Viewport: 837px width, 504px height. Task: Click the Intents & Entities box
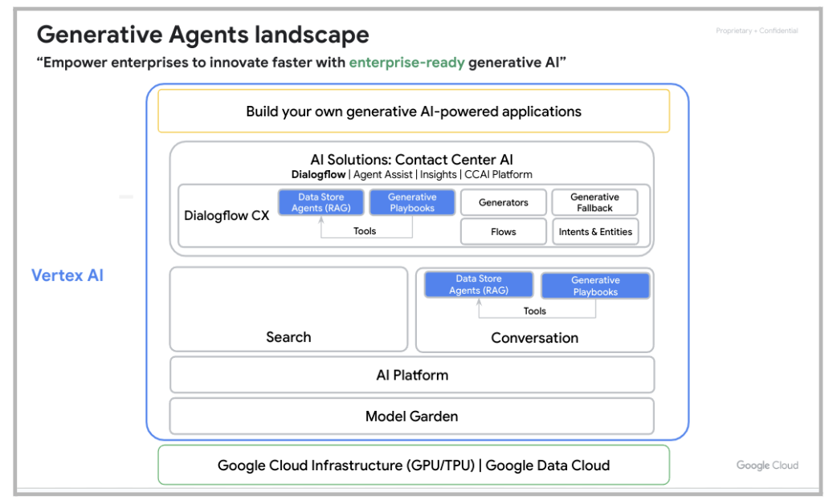(x=595, y=232)
